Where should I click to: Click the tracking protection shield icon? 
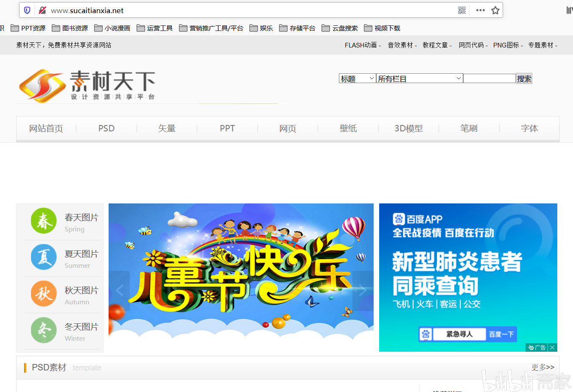pos(27,10)
